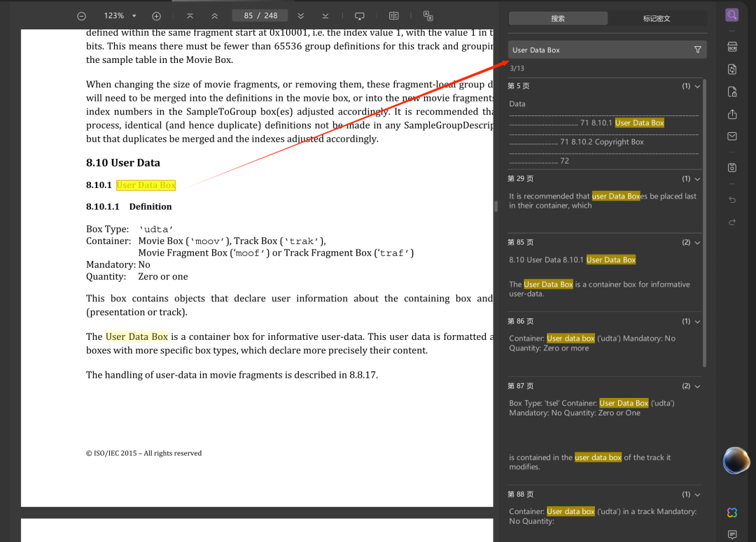Open the comments panel icon at the bottom right
The width and height of the screenshot is (756, 542).
[x=732, y=534]
